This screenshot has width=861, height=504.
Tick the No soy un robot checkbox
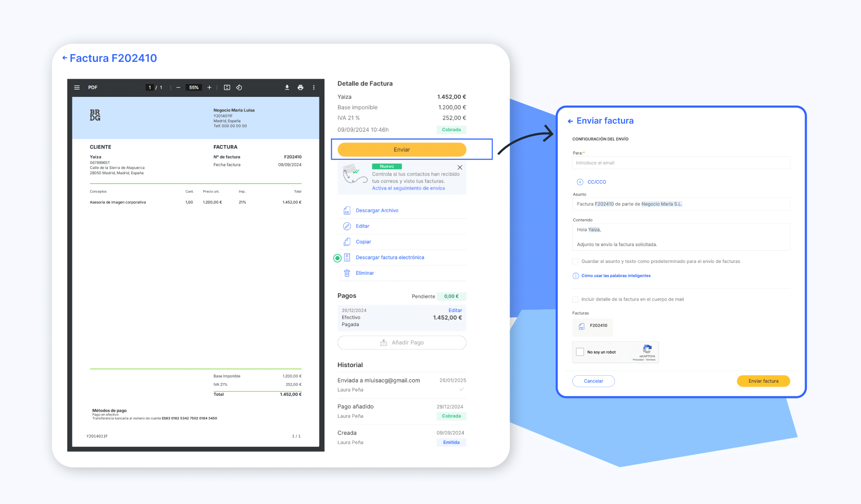pos(580,352)
